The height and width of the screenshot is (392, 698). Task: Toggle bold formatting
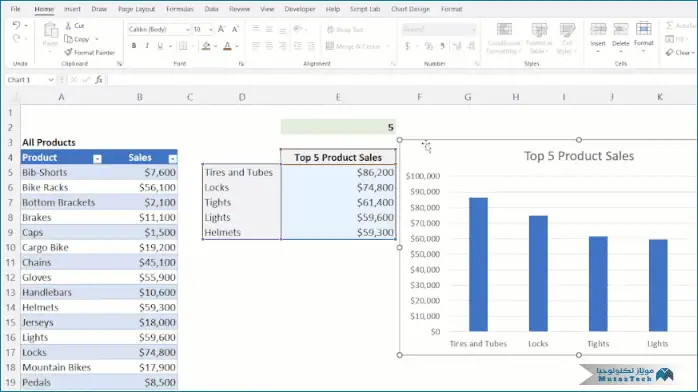(x=134, y=45)
